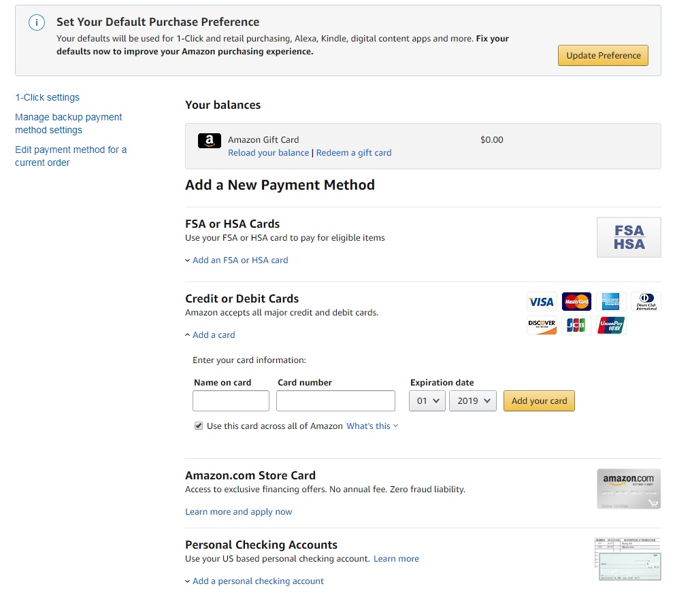The width and height of the screenshot is (675, 616).
Task: Open 1-Click settings in sidebar
Action: (47, 97)
